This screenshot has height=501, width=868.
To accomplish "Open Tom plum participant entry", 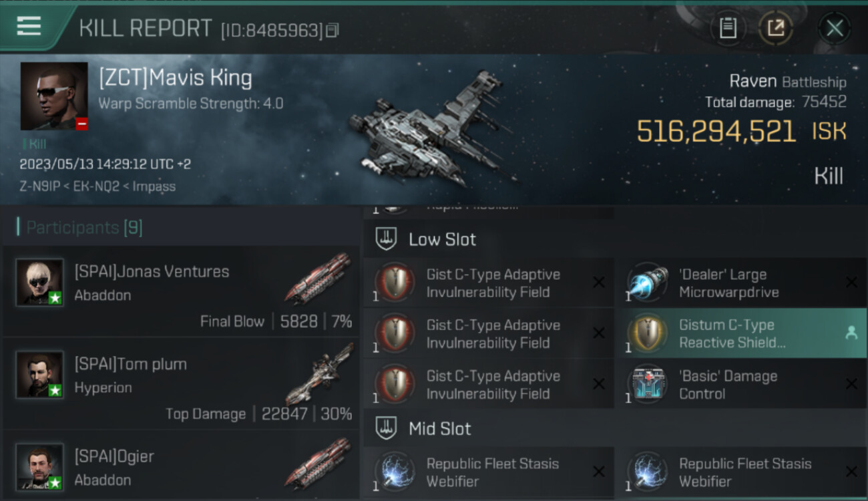I will [x=182, y=384].
